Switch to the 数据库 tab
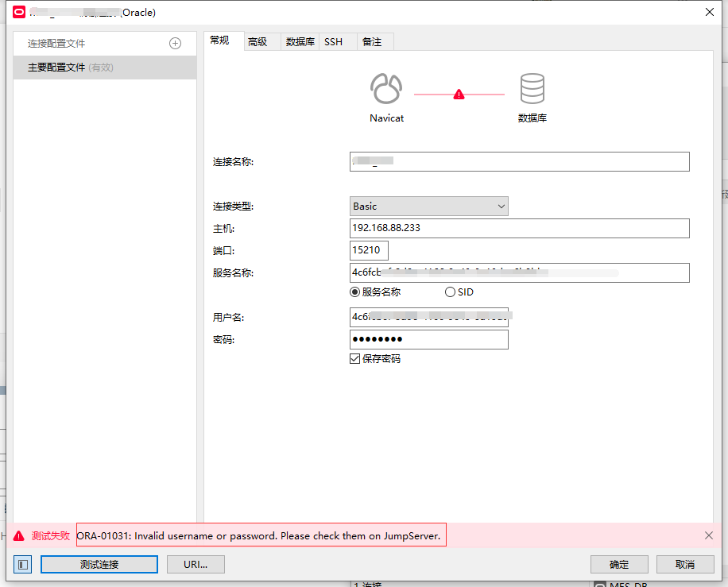Image resolution: width=728 pixels, height=587 pixels. point(300,41)
